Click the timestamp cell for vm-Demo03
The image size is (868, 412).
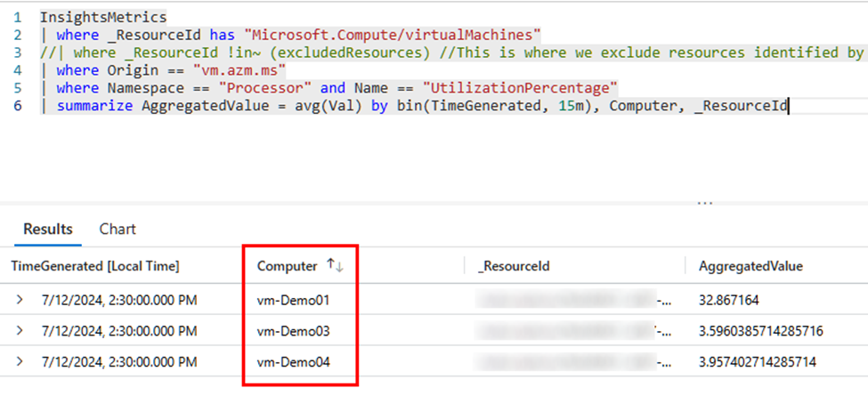119,331
